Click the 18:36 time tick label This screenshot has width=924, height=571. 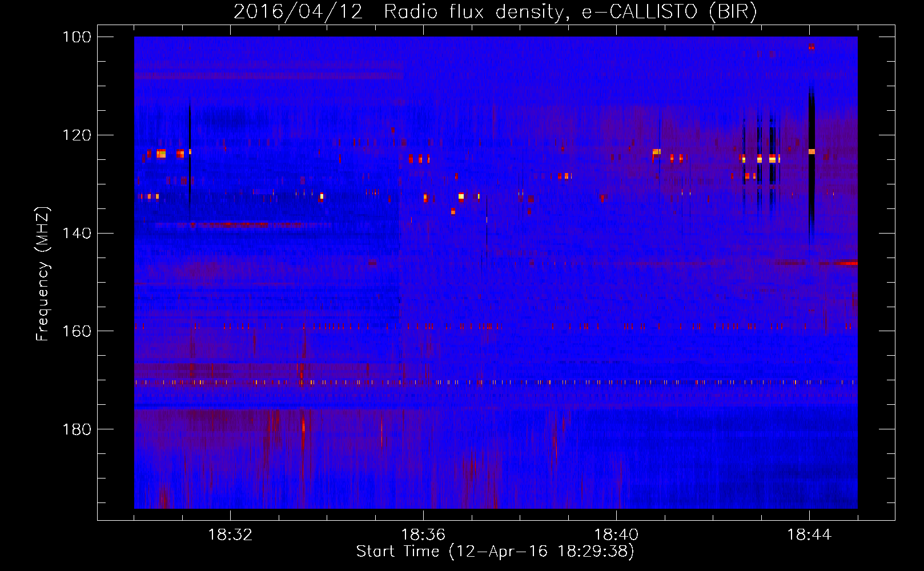[423, 535]
